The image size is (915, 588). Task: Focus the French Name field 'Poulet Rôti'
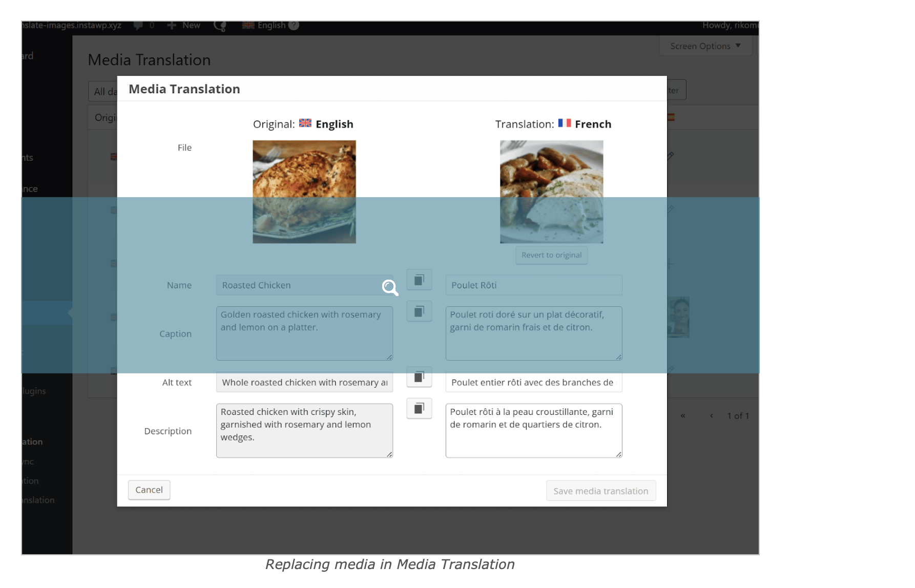pyautogui.click(x=534, y=285)
